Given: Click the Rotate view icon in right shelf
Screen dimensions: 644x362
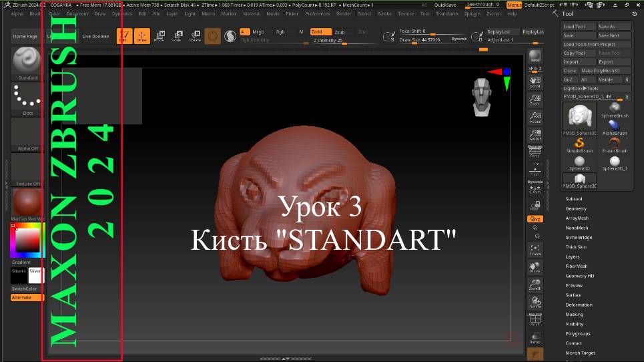Looking at the screenshot, I should point(535,303).
